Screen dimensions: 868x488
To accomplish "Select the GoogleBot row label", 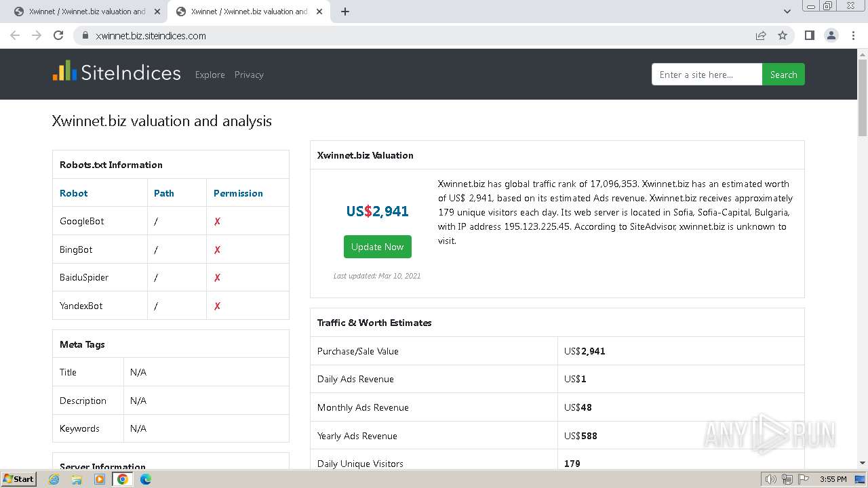I will click(82, 221).
